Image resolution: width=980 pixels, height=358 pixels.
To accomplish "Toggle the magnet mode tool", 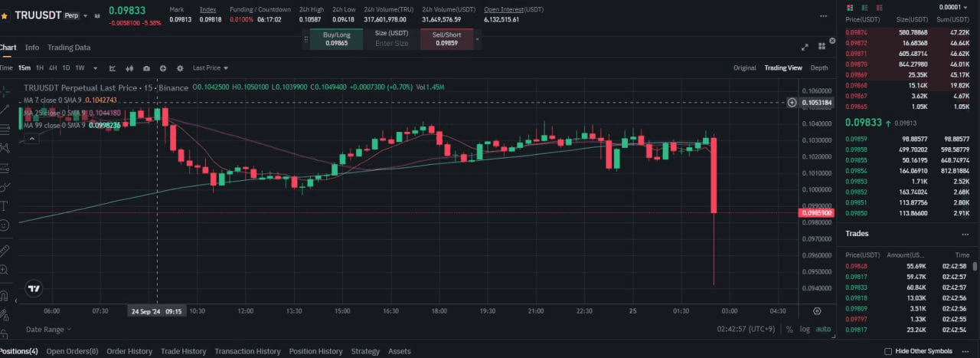I will click(x=5, y=294).
